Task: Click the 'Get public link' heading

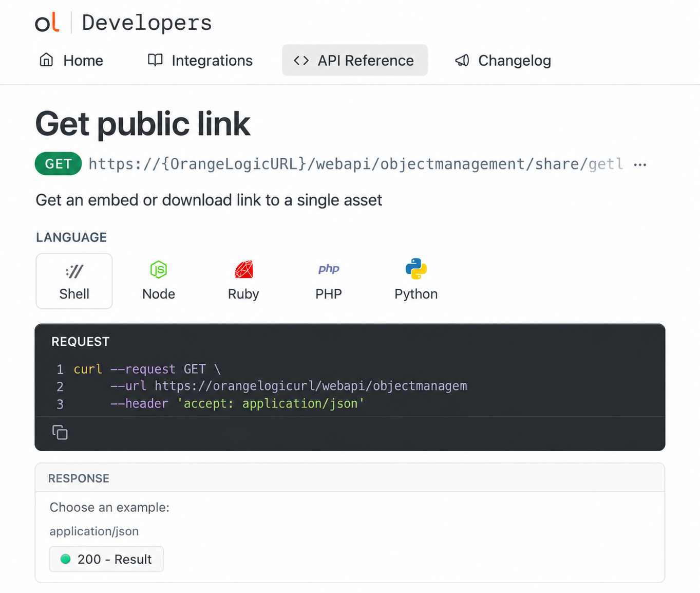Action: point(143,124)
